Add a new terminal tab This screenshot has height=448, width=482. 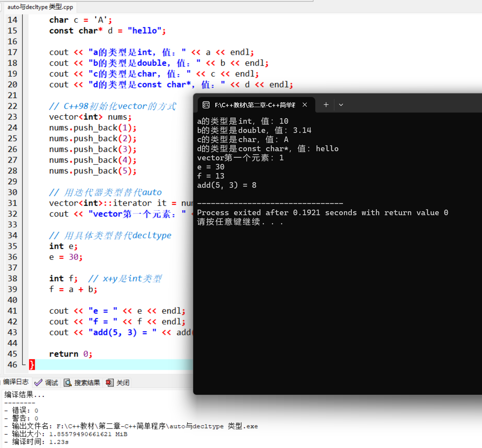(x=326, y=105)
